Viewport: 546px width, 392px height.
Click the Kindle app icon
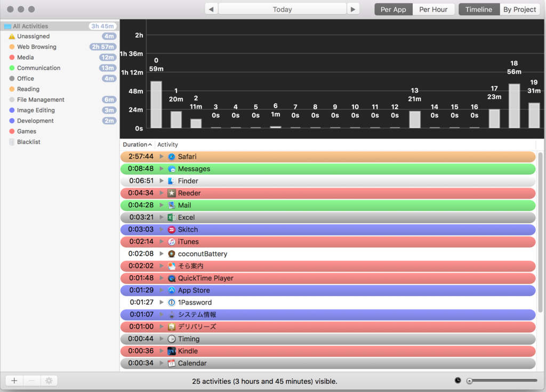[x=172, y=351]
